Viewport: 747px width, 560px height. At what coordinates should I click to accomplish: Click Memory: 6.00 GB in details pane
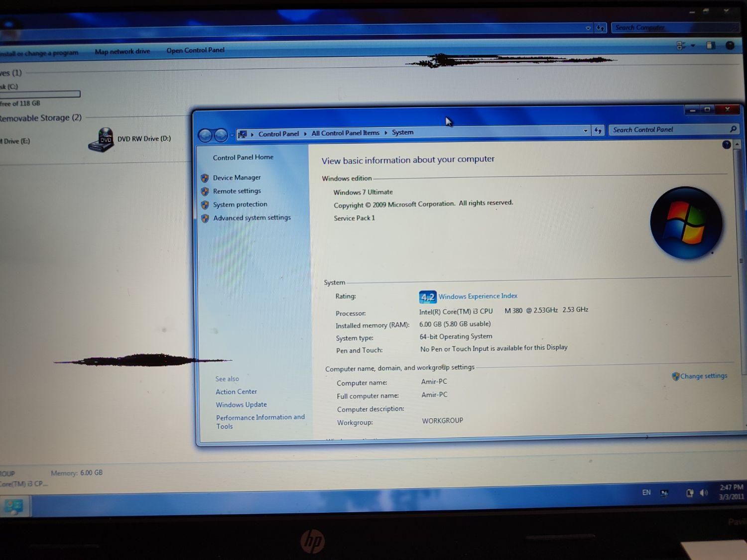click(x=77, y=473)
